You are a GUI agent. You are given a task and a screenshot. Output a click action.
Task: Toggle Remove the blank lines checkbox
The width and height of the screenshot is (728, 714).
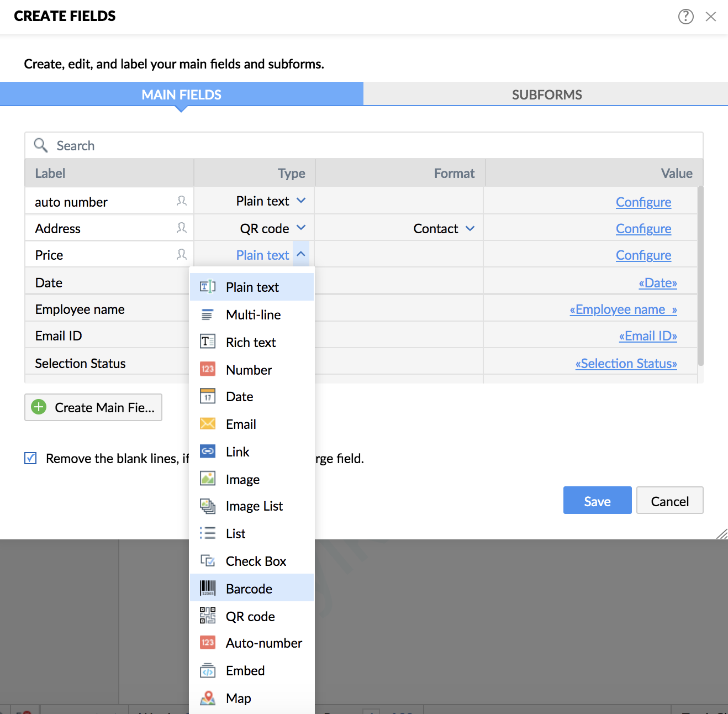click(30, 458)
